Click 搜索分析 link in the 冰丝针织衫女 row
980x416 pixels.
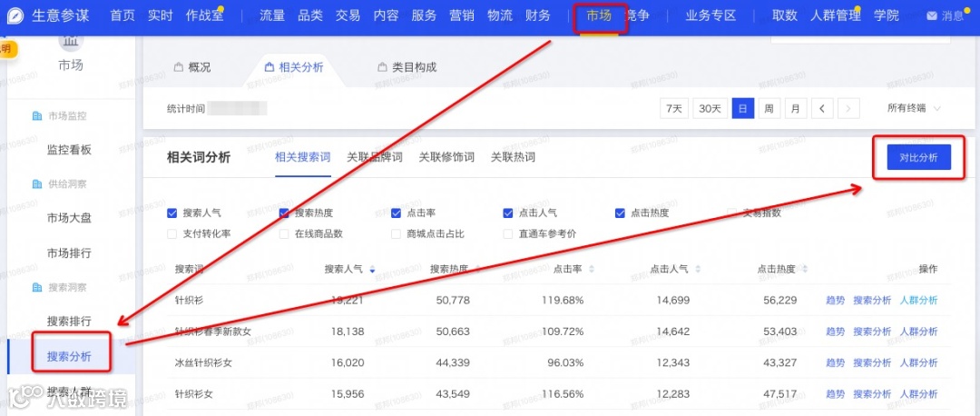click(872, 362)
